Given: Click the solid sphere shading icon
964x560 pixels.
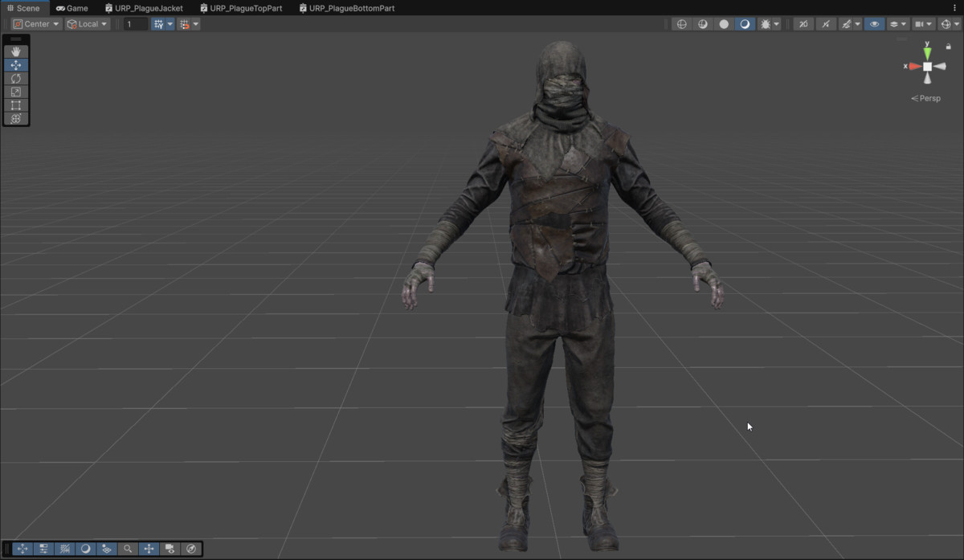Looking at the screenshot, I should [x=724, y=24].
